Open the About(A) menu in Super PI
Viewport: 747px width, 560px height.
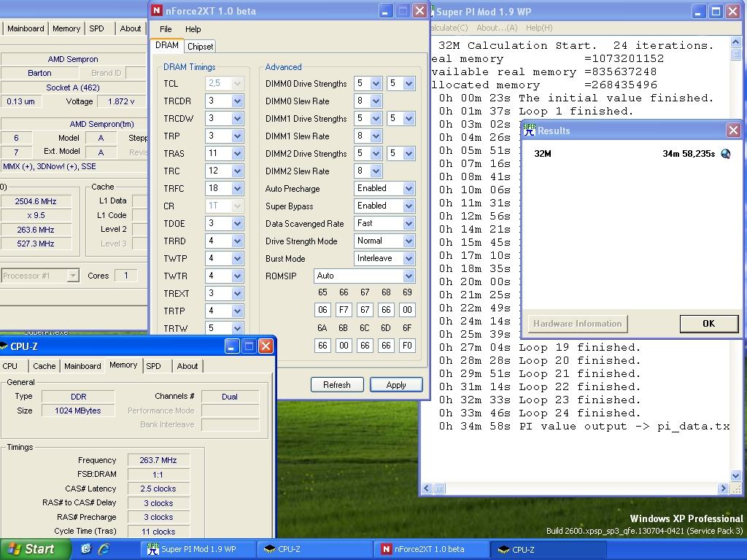[x=497, y=28]
